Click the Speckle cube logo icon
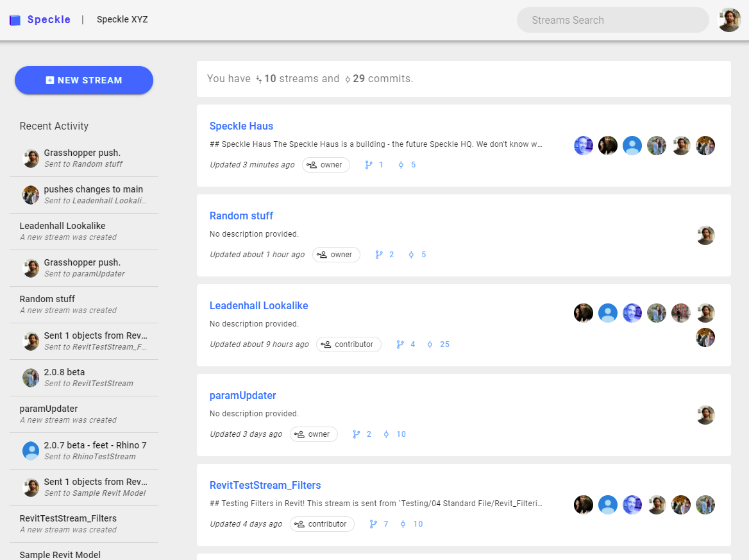The height and width of the screenshot is (560, 749). 15,20
